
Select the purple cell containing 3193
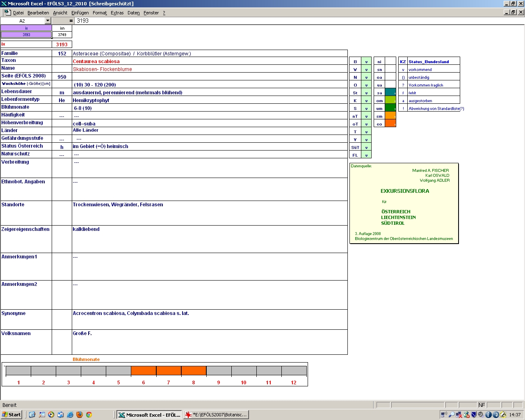pos(26,35)
